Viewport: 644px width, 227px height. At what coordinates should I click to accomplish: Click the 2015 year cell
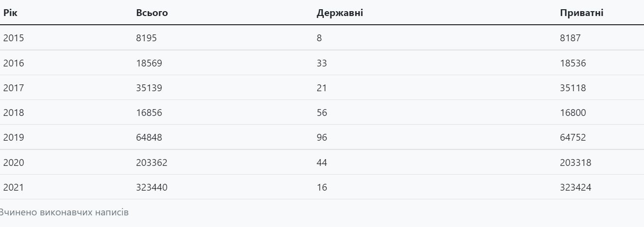pos(14,38)
